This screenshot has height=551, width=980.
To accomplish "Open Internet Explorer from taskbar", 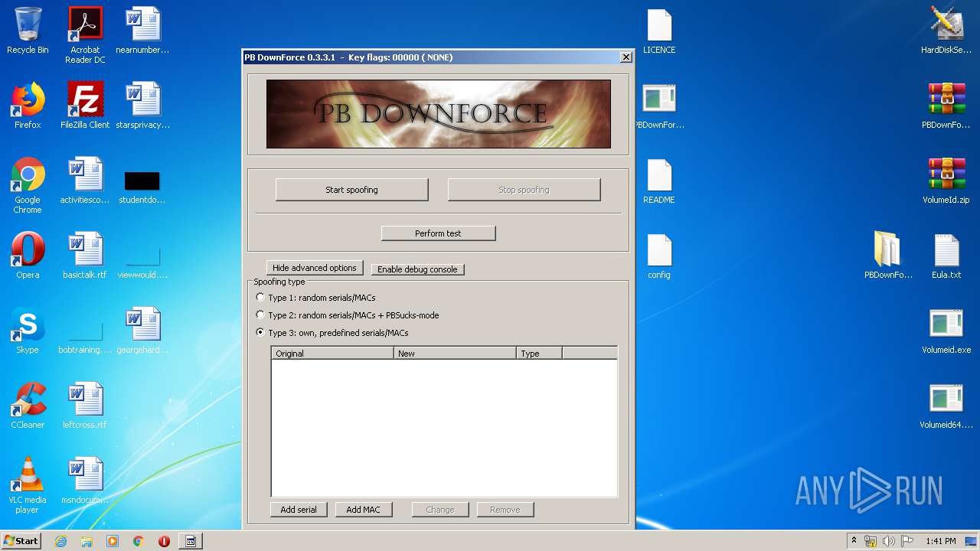I will [x=60, y=541].
